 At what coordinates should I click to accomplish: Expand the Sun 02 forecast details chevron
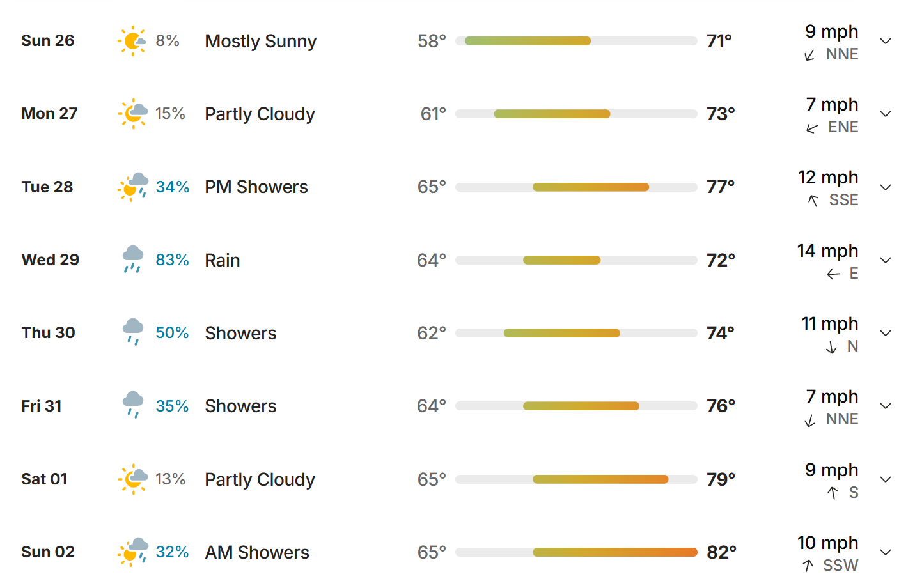coord(886,552)
